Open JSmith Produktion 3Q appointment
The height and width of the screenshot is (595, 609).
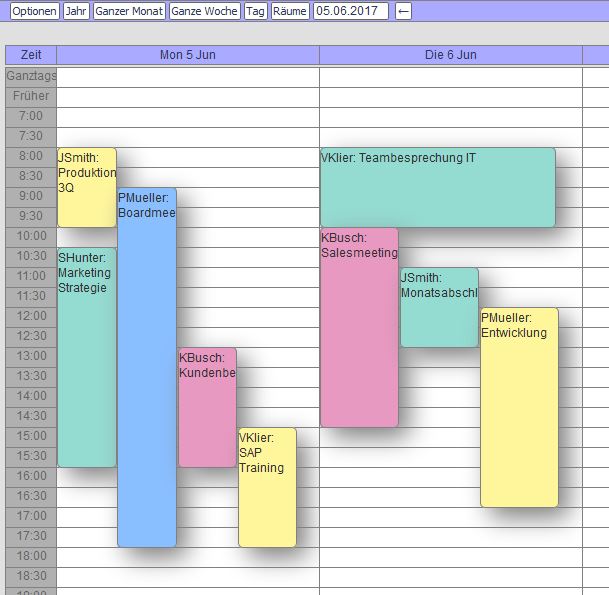click(x=87, y=187)
